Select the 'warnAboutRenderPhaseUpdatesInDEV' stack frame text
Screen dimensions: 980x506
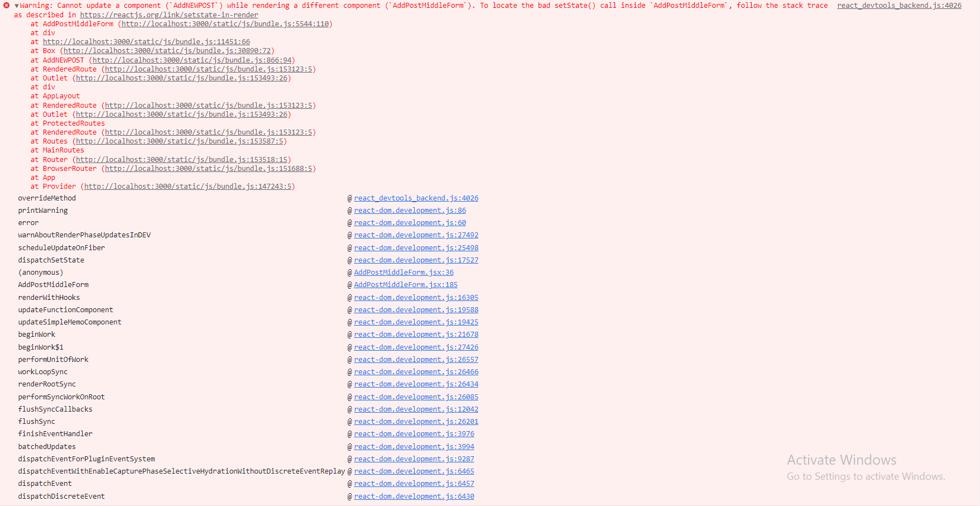pyautogui.click(x=84, y=235)
